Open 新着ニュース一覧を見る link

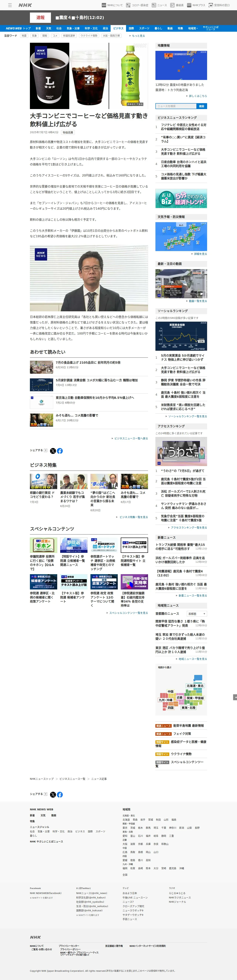point(193,595)
